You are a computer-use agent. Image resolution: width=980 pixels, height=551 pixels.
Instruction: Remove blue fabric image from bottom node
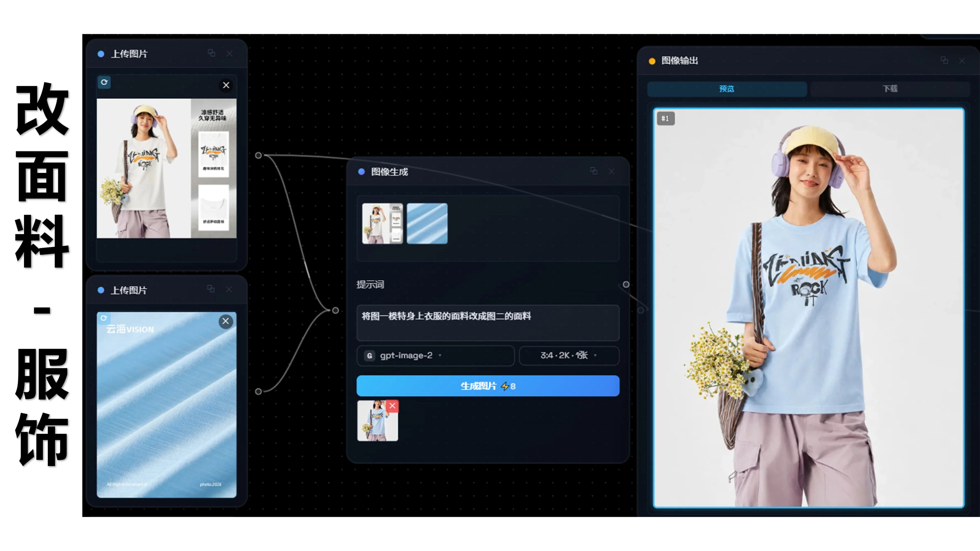click(226, 321)
